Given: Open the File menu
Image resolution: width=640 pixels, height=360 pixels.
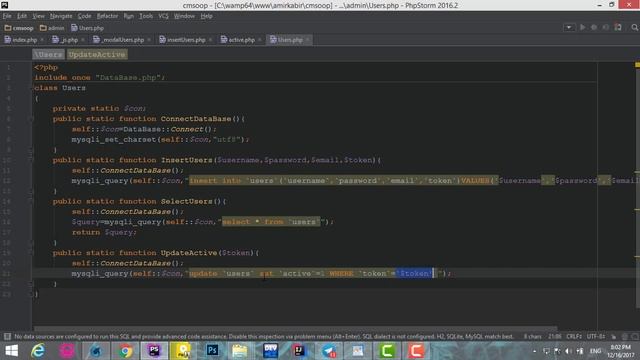Looking at the screenshot, I should [x=7, y=16].
